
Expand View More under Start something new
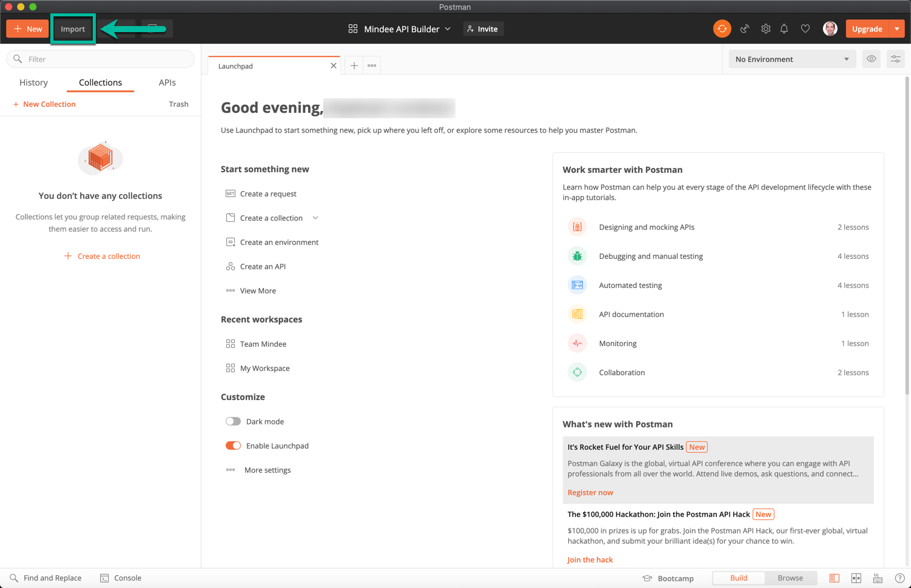251,290
